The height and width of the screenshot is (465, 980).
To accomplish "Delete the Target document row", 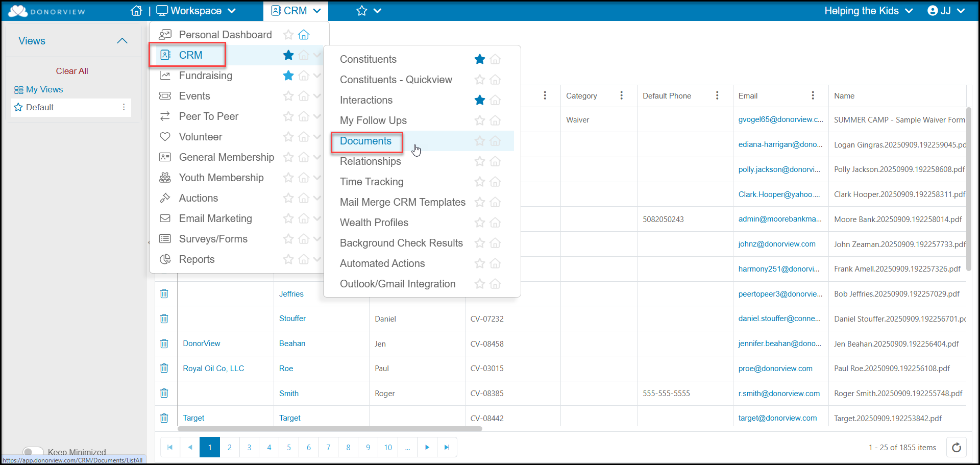I will click(164, 418).
